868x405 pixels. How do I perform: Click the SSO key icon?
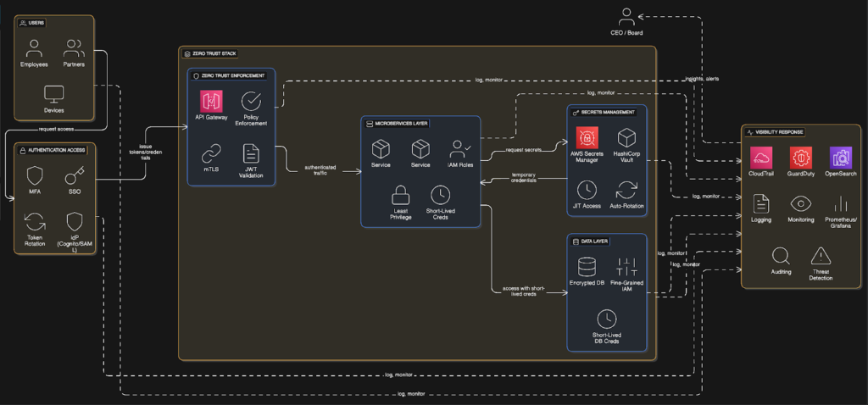pos(74,176)
